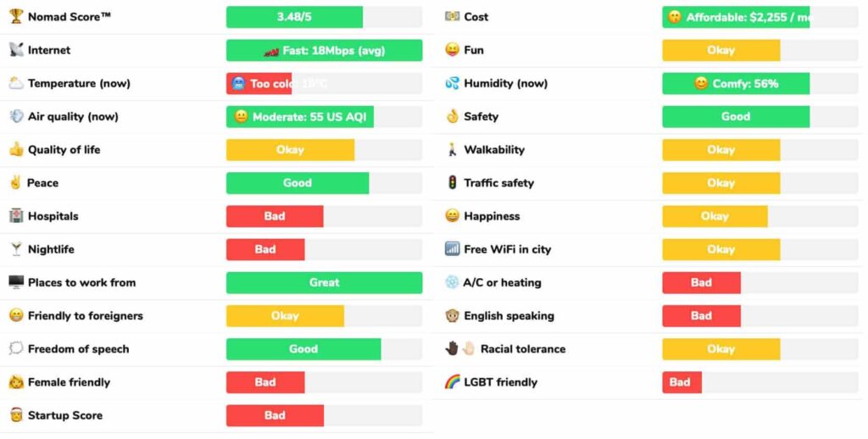
Task: Click the Bad rating bar for English speaking
Action: (701, 316)
